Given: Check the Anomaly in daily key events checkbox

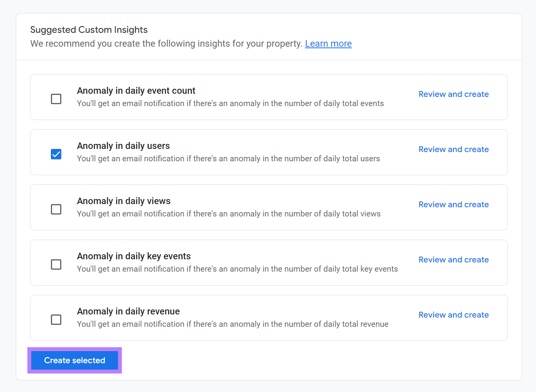Looking at the screenshot, I should [x=56, y=264].
